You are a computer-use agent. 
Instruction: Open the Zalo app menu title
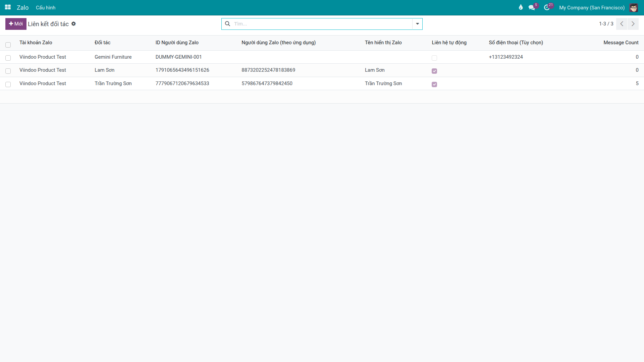[x=22, y=7]
